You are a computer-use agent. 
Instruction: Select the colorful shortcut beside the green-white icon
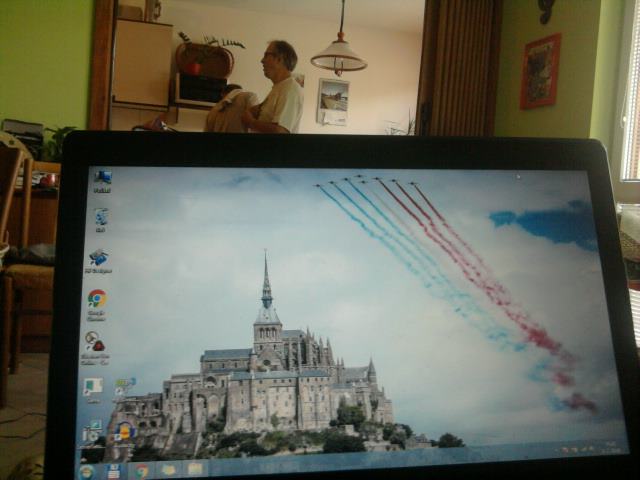point(124,386)
